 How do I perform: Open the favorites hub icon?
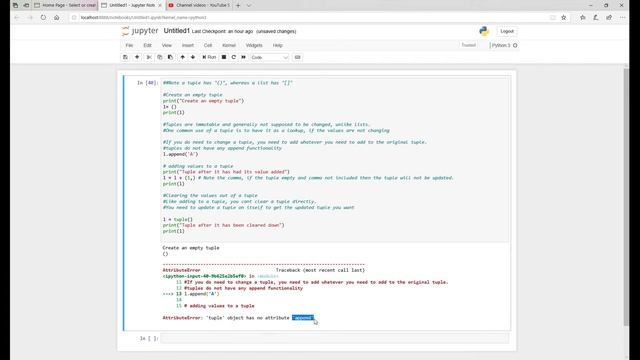coord(582,18)
